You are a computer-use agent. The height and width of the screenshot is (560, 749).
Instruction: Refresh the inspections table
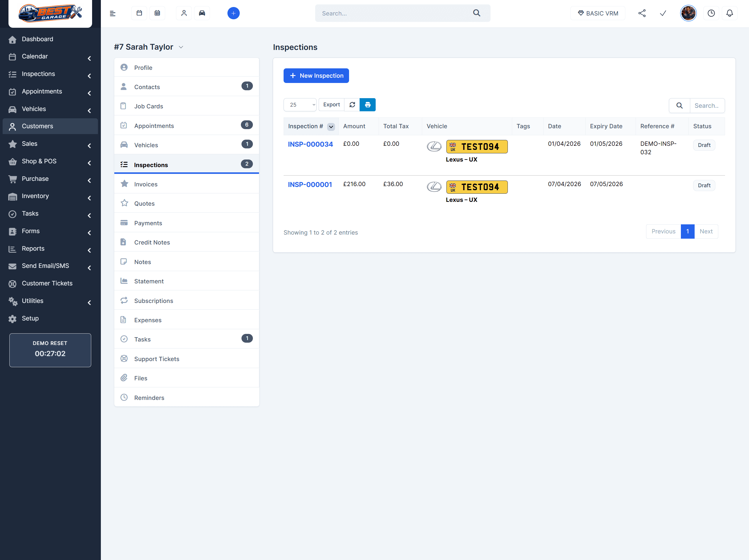coord(352,105)
